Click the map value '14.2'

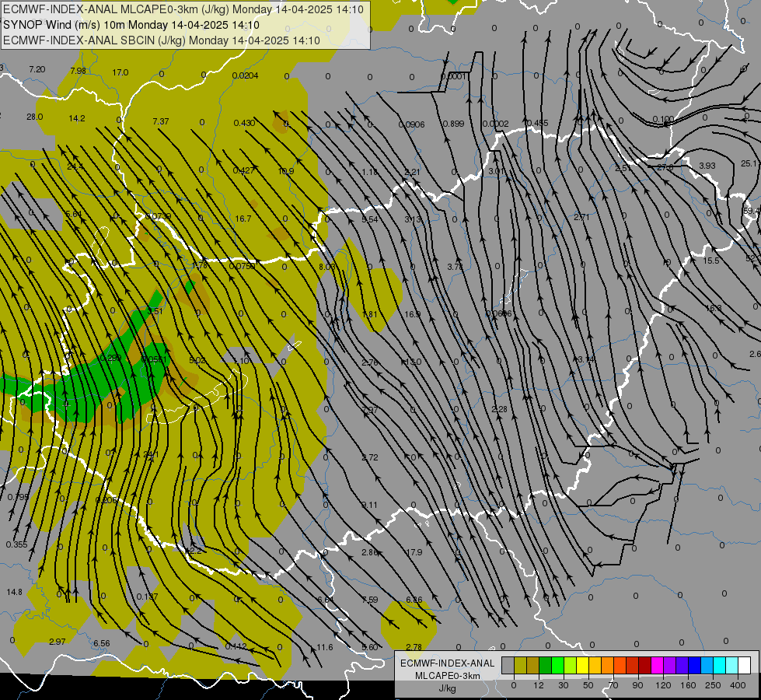77,118
